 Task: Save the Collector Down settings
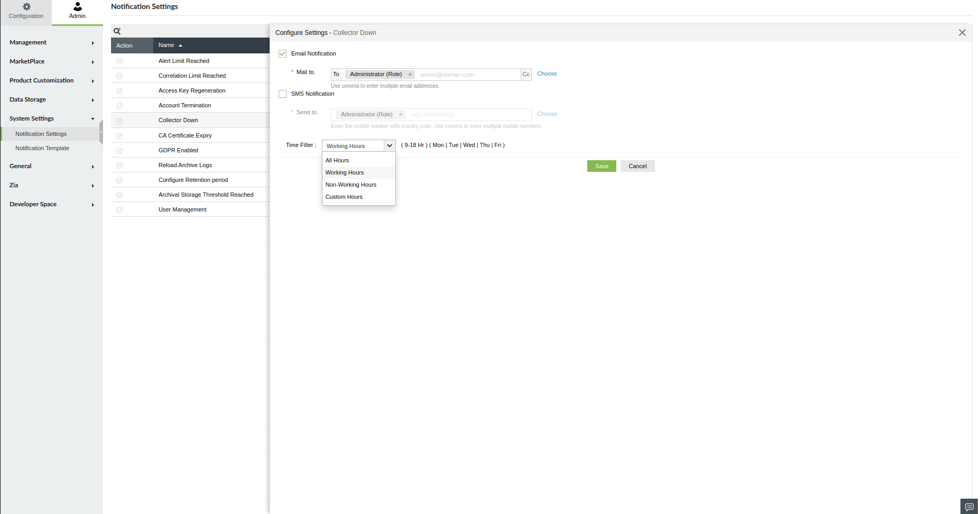[x=602, y=166]
